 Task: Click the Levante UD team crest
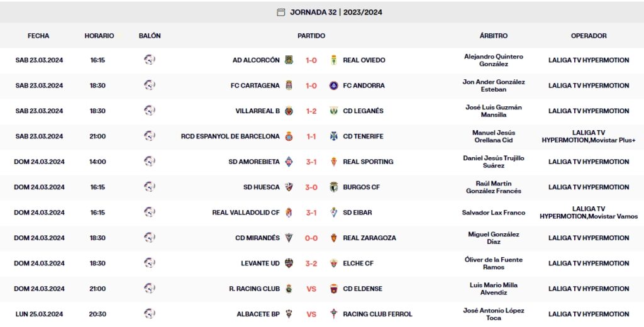point(289,263)
